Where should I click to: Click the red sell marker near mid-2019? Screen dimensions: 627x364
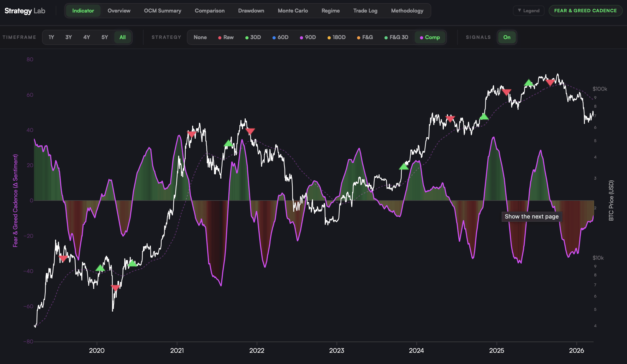pyautogui.click(x=63, y=259)
